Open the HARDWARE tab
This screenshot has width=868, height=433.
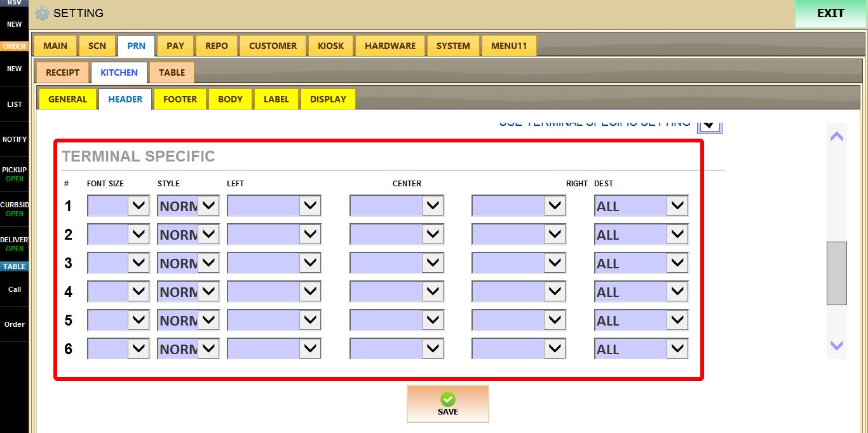[390, 46]
